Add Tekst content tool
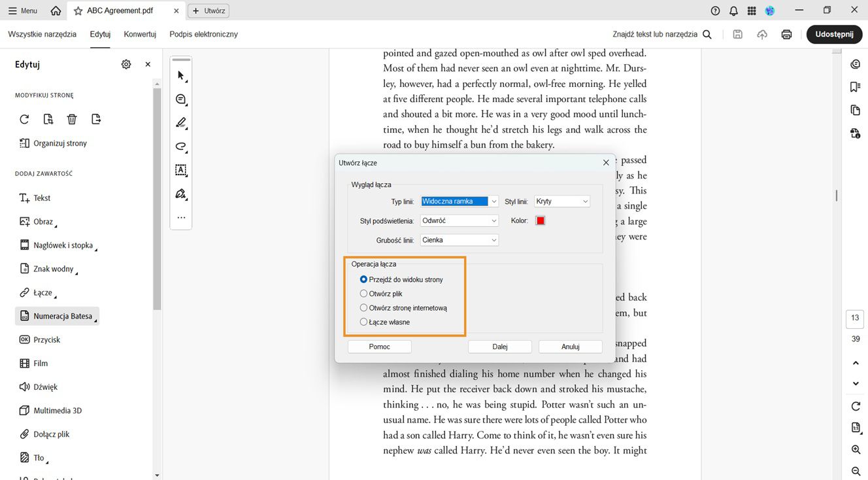 [x=35, y=198]
